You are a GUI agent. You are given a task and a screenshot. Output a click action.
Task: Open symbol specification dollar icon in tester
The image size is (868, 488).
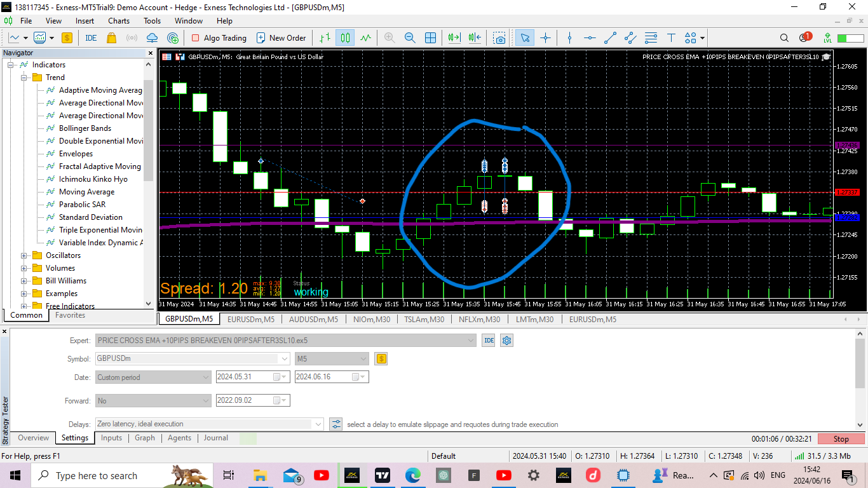point(381,358)
